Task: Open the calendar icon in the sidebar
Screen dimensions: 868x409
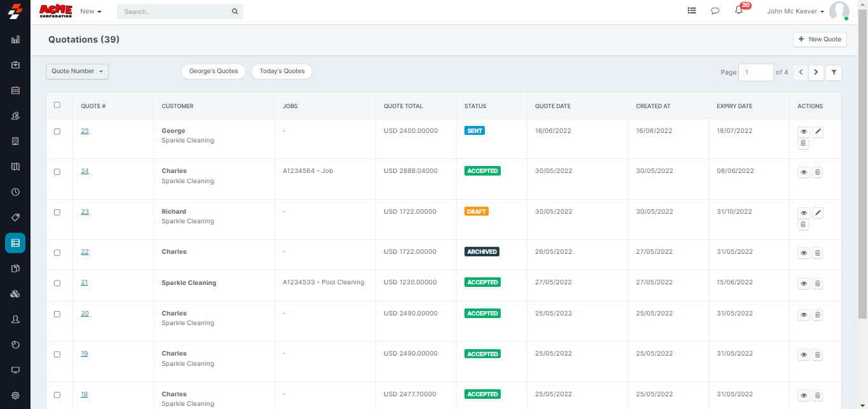Action: pos(15,90)
